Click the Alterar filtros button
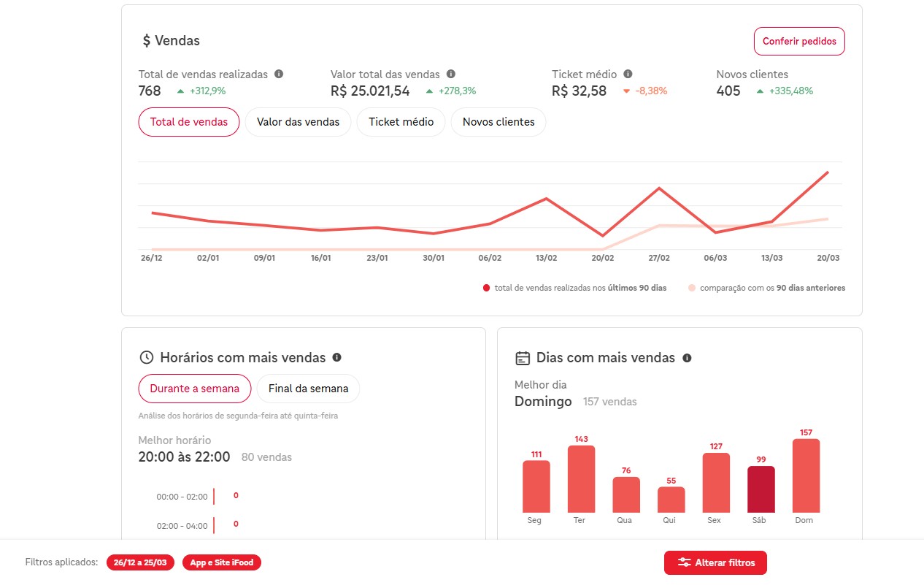Screen dimensions: 924x588 tap(715, 562)
